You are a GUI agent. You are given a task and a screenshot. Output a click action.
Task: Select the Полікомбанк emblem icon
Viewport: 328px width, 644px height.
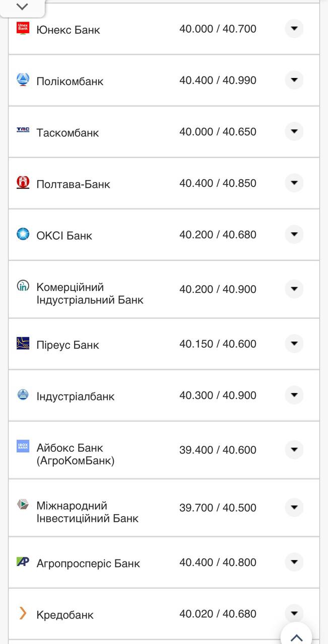pyautogui.click(x=23, y=79)
